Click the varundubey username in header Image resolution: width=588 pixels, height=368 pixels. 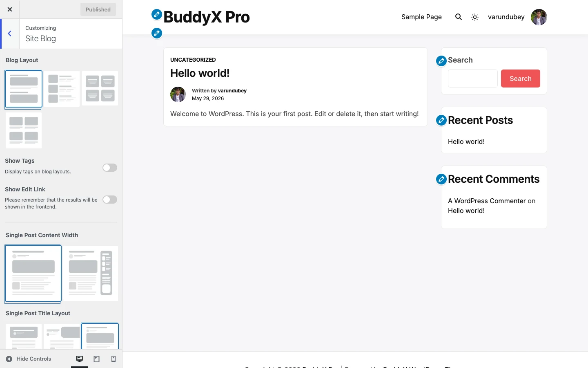(x=506, y=17)
